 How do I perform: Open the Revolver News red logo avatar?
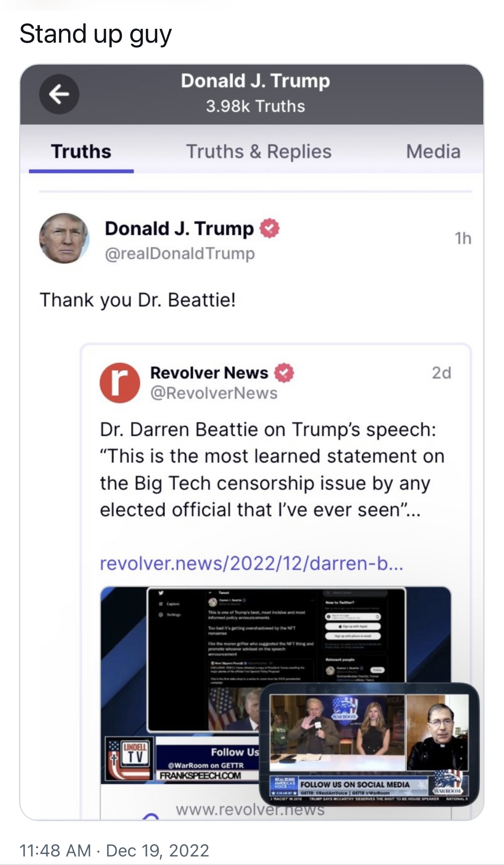click(120, 383)
